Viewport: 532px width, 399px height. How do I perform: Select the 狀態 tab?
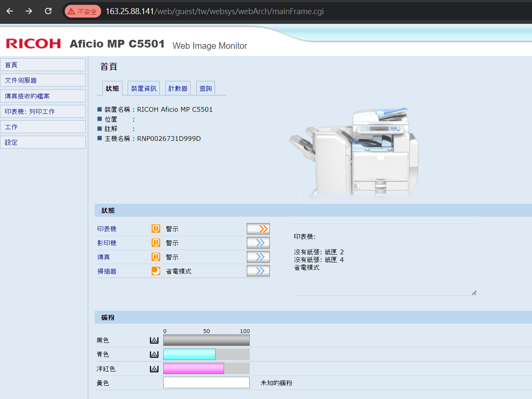tap(113, 88)
